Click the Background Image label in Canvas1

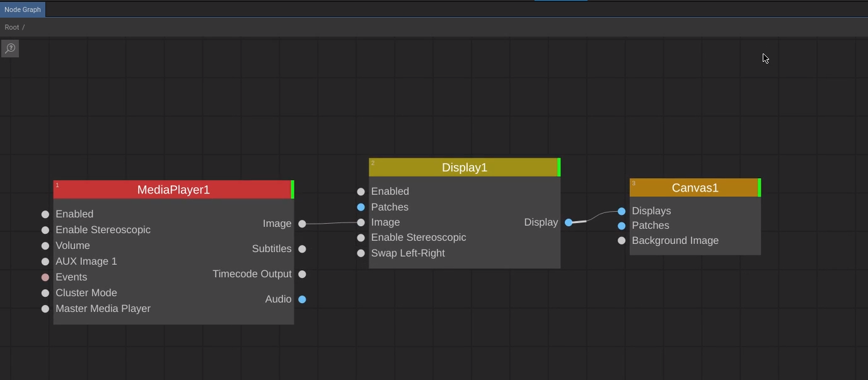(x=675, y=241)
